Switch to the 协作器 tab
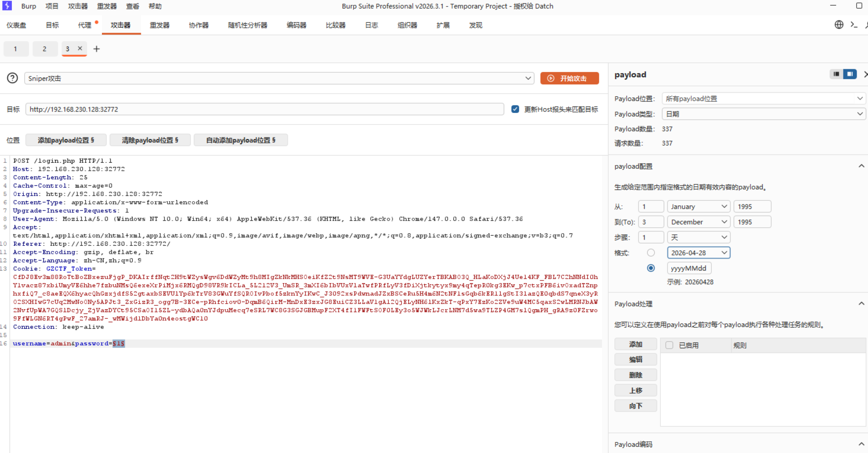The width and height of the screenshot is (868, 453). coord(199,25)
